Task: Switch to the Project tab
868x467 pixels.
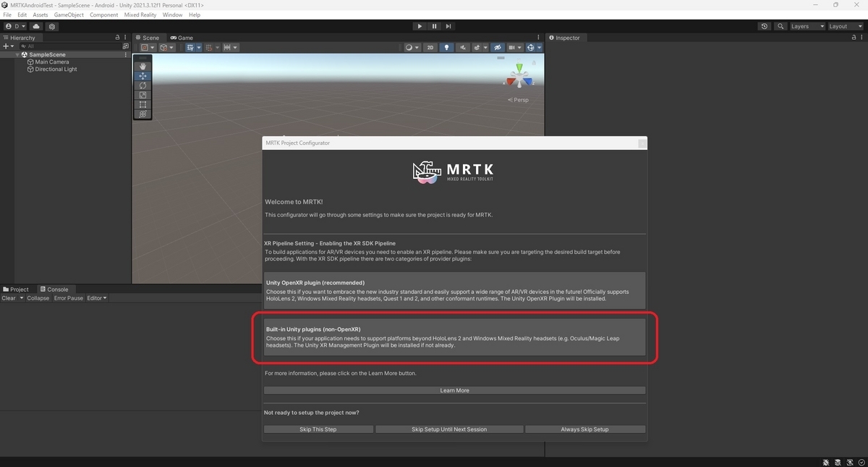Action: point(16,290)
